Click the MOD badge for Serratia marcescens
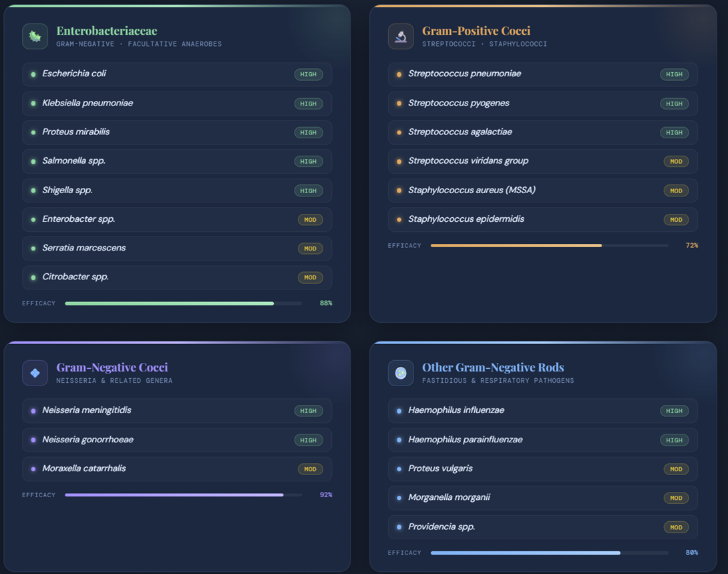This screenshot has height=574, width=728. [310, 249]
